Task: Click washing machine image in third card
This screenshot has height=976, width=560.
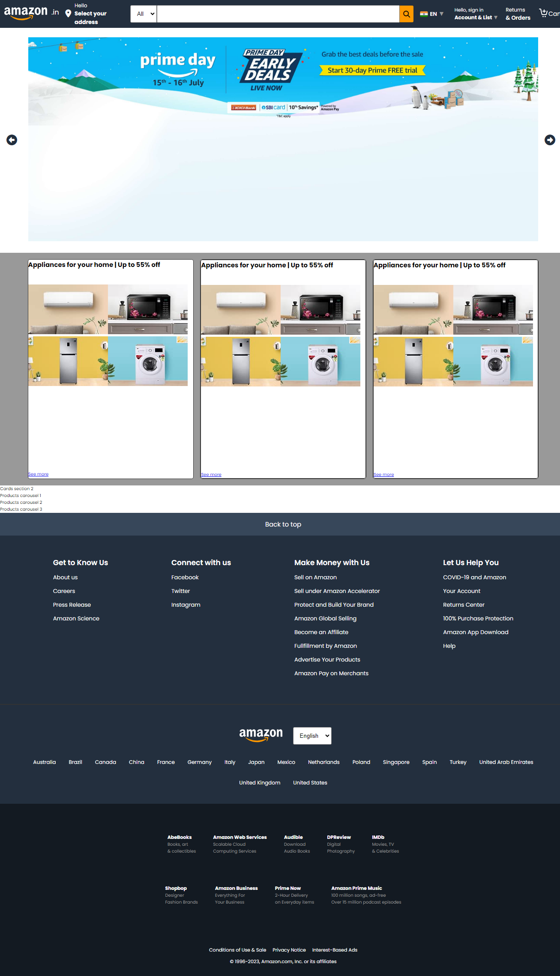Action: coord(493,362)
